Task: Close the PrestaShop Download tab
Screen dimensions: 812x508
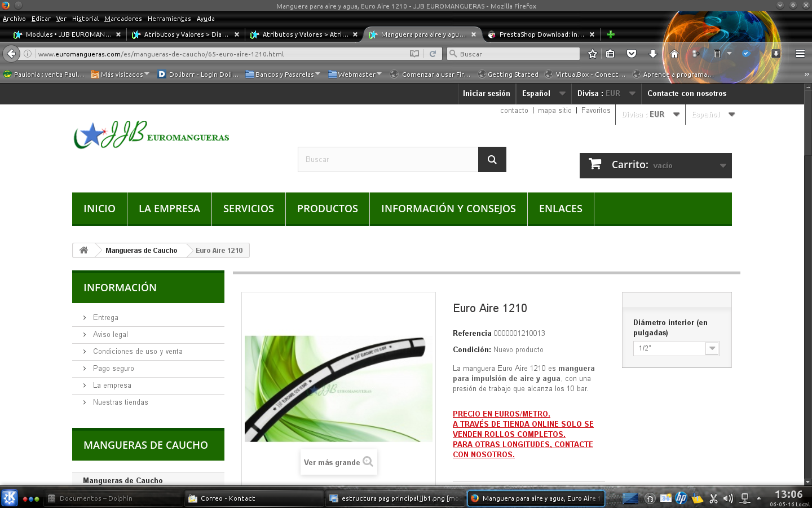Action: pos(592,34)
